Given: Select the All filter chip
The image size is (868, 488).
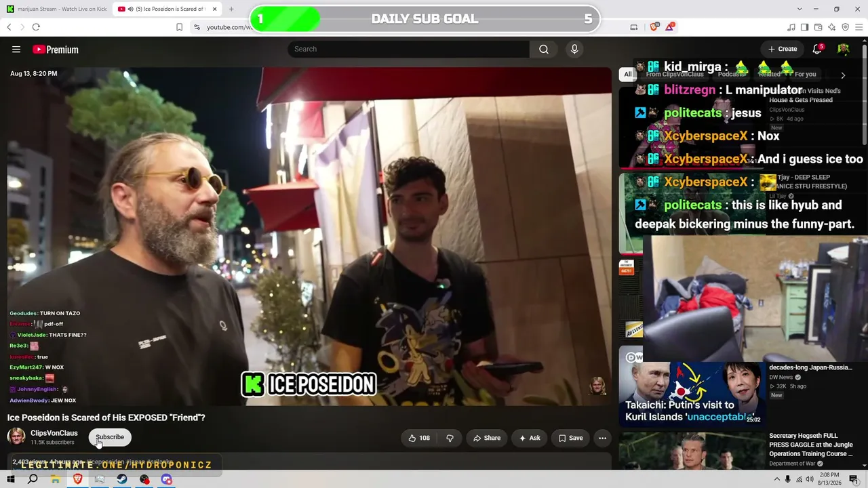Looking at the screenshot, I should pyautogui.click(x=628, y=75).
